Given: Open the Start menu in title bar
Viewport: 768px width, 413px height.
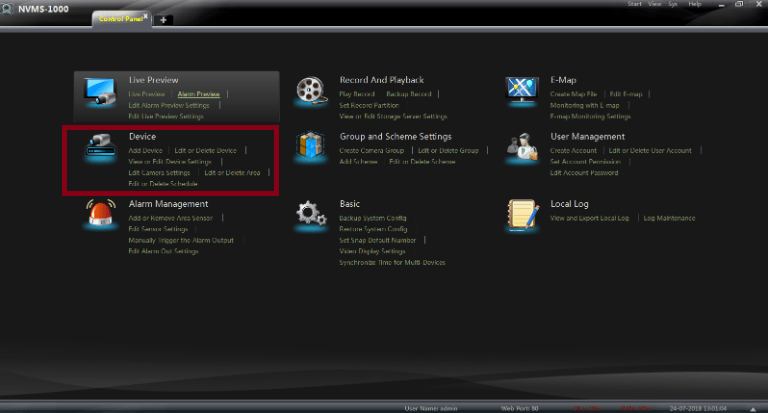Looking at the screenshot, I should point(634,4).
